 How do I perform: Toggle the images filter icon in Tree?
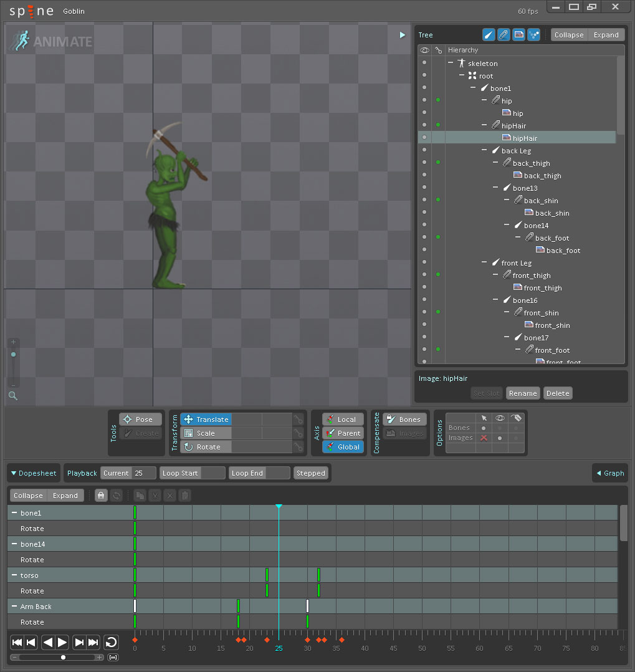[518, 35]
